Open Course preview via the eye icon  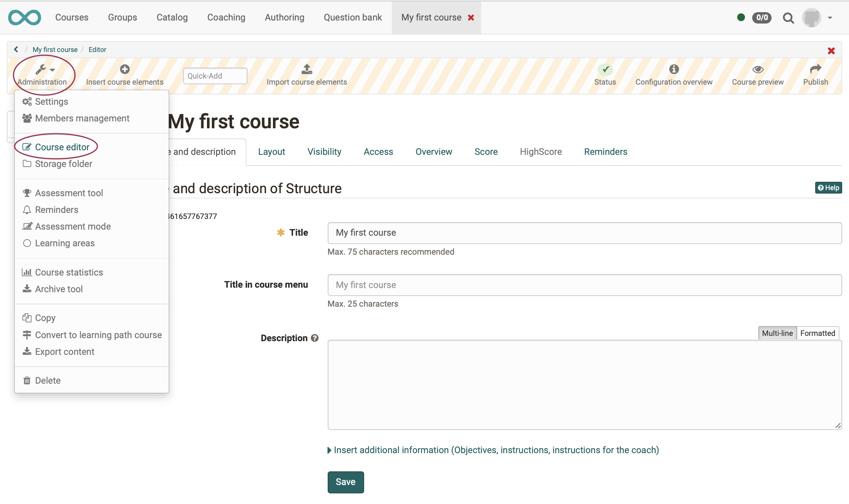(x=757, y=69)
